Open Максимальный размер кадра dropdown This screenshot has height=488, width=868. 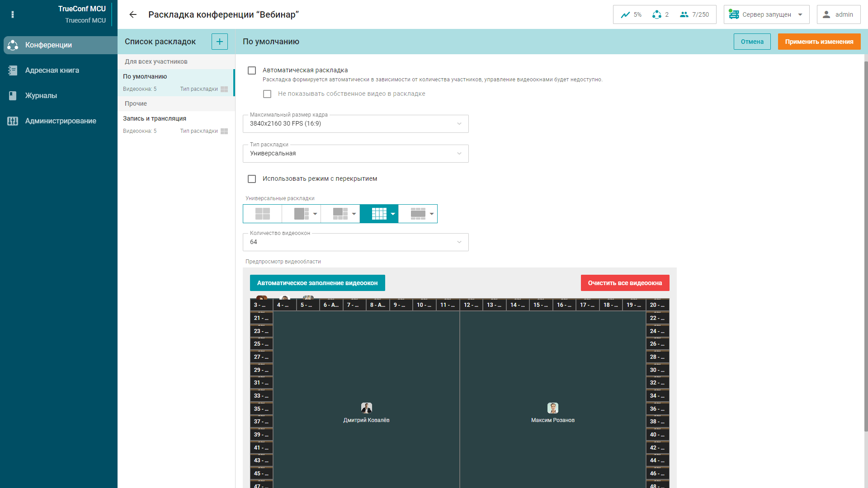click(x=355, y=124)
